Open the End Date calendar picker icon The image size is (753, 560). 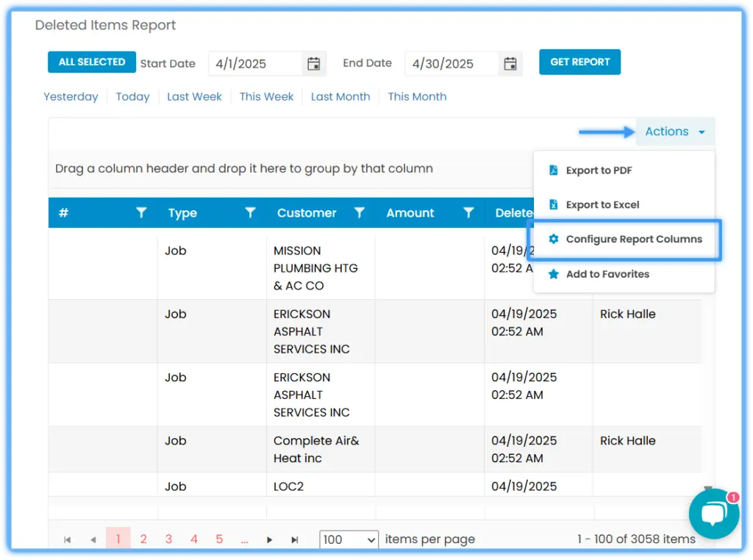(x=510, y=64)
